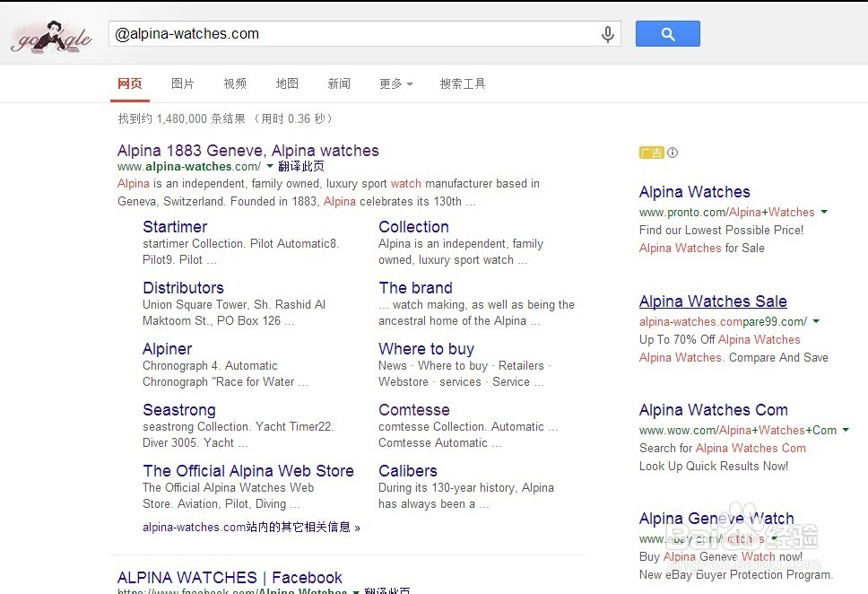
Task: Open ALPINA WATCHES | Facebook result
Action: (x=230, y=577)
